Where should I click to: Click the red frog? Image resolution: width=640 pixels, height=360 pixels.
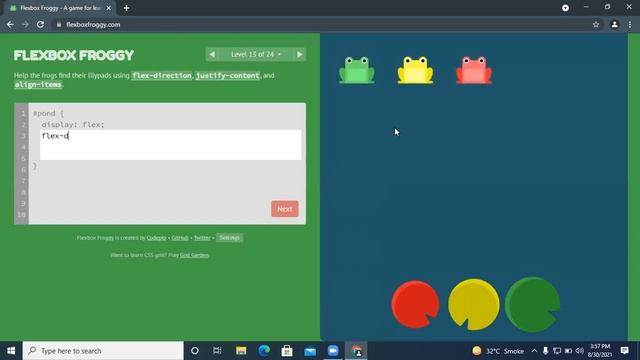(474, 70)
